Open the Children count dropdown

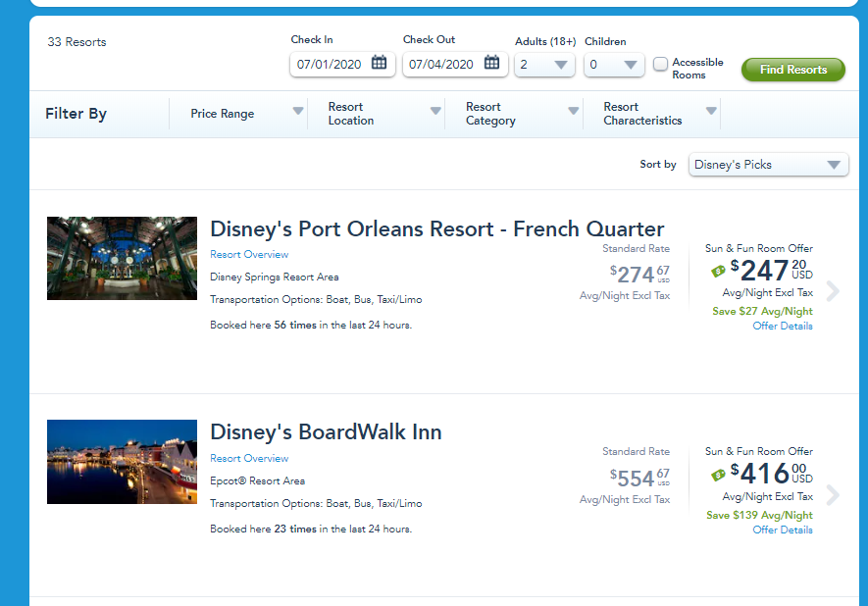click(x=614, y=65)
